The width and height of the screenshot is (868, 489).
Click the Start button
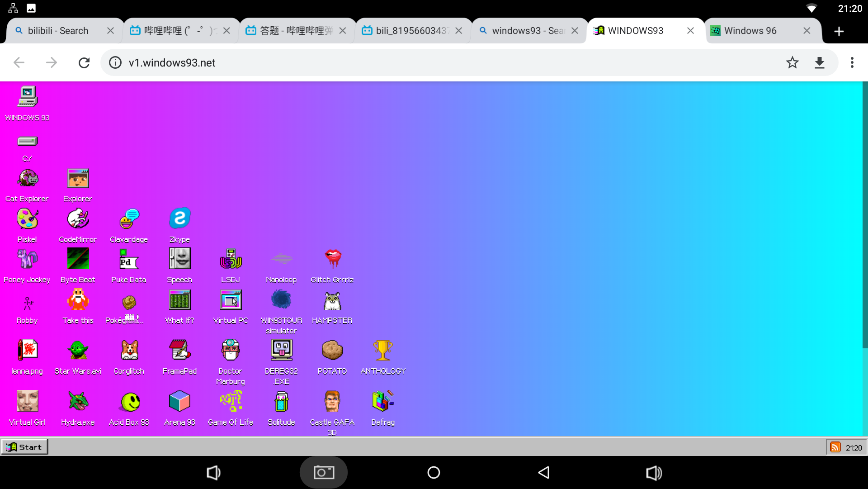[24, 447]
